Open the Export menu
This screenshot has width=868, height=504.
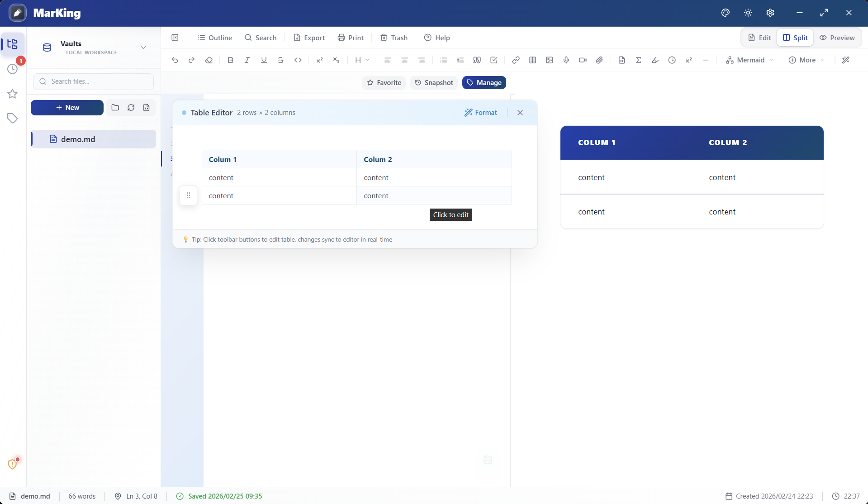(309, 38)
